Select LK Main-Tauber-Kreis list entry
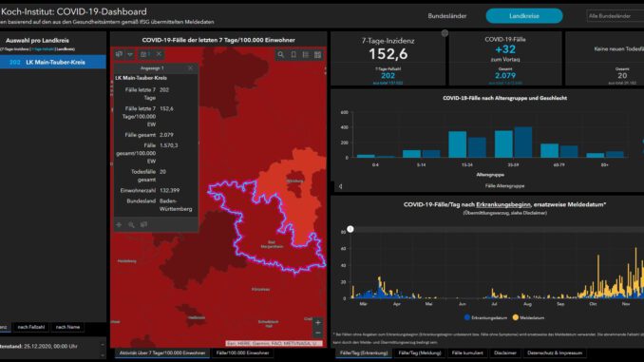 click(x=53, y=62)
